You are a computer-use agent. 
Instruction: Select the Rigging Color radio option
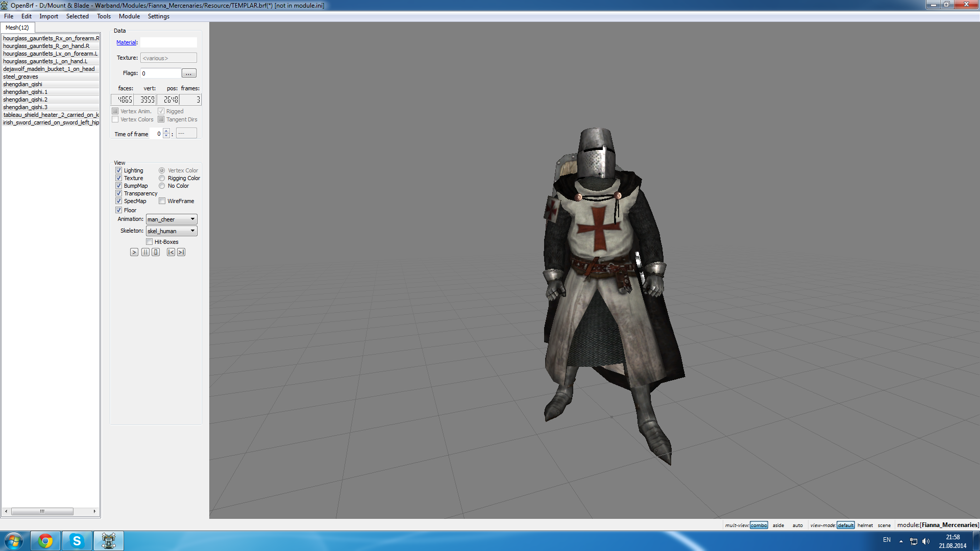coord(162,178)
